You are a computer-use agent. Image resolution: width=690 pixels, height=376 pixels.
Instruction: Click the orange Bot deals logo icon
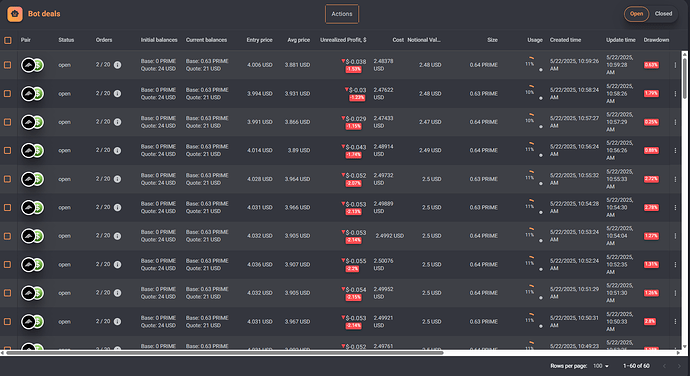(x=15, y=14)
